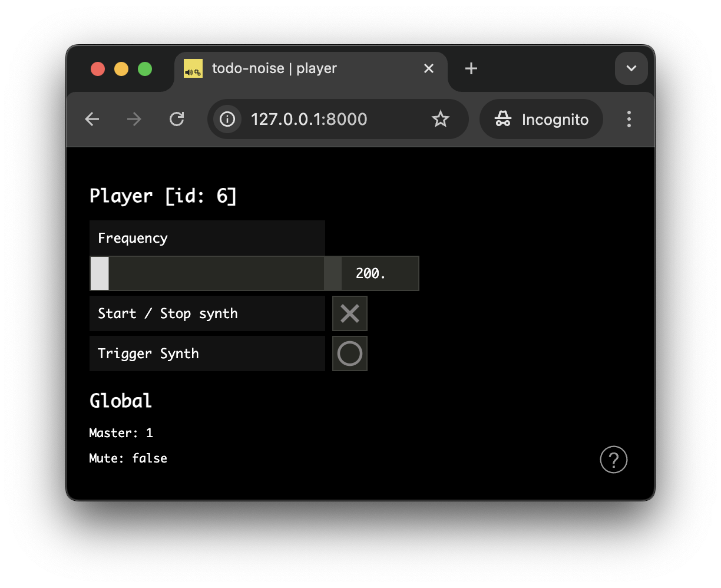Open the help question mark icon
Screen dimensions: 721x588
[614, 460]
